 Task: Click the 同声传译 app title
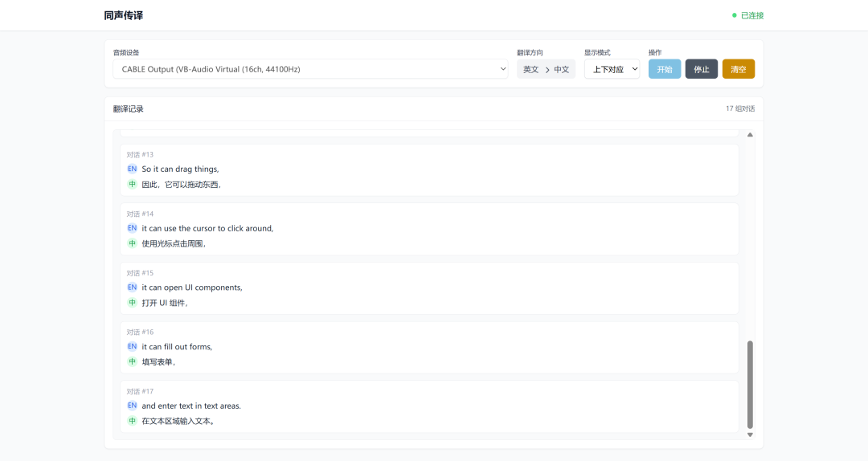click(x=124, y=15)
